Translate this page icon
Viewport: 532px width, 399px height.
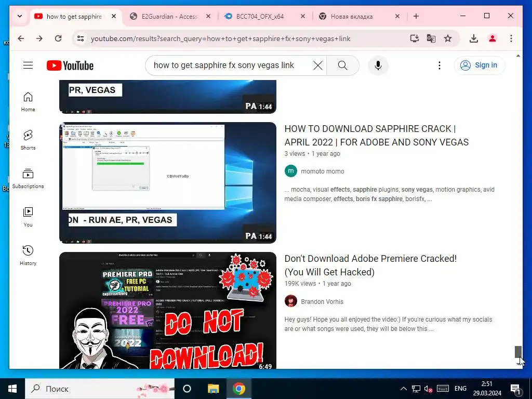coord(431,38)
